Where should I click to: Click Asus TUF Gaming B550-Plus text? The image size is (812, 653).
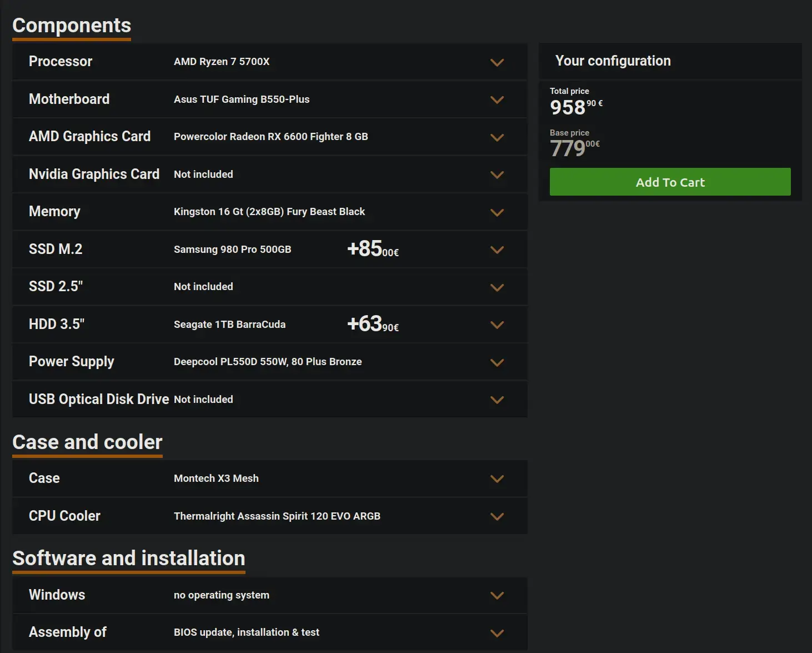242,99
